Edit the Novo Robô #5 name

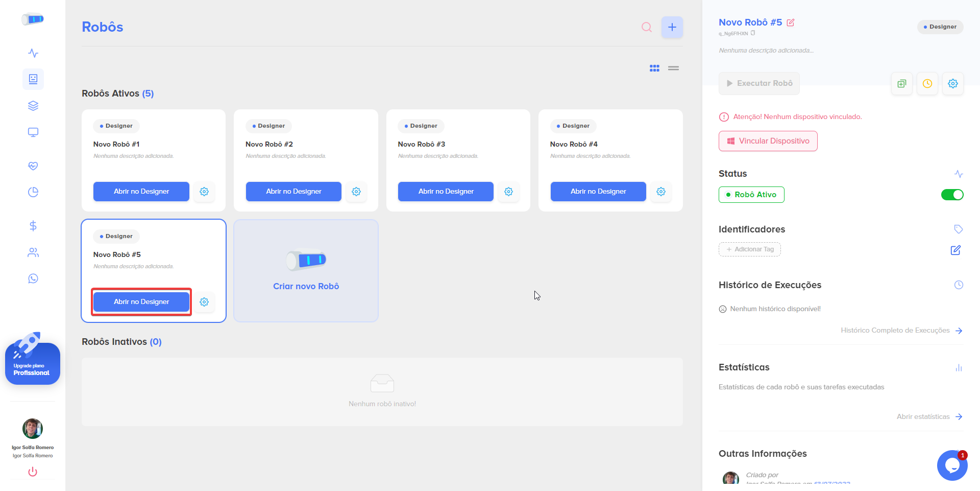click(791, 22)
